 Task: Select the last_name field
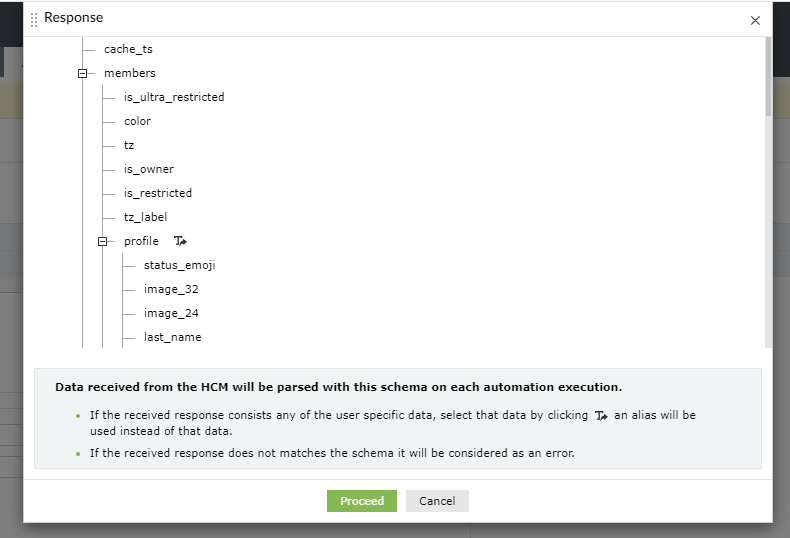(x=173, y=337)
